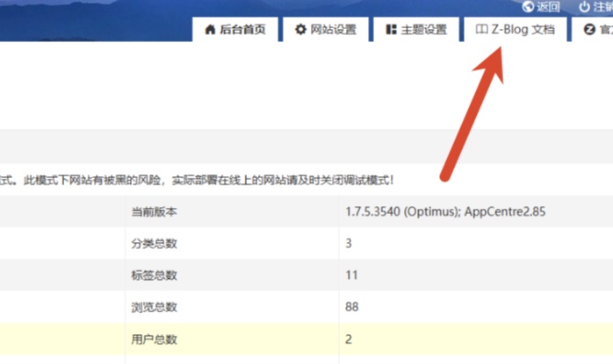Select the 分类总数 value 3

point(349,243)
